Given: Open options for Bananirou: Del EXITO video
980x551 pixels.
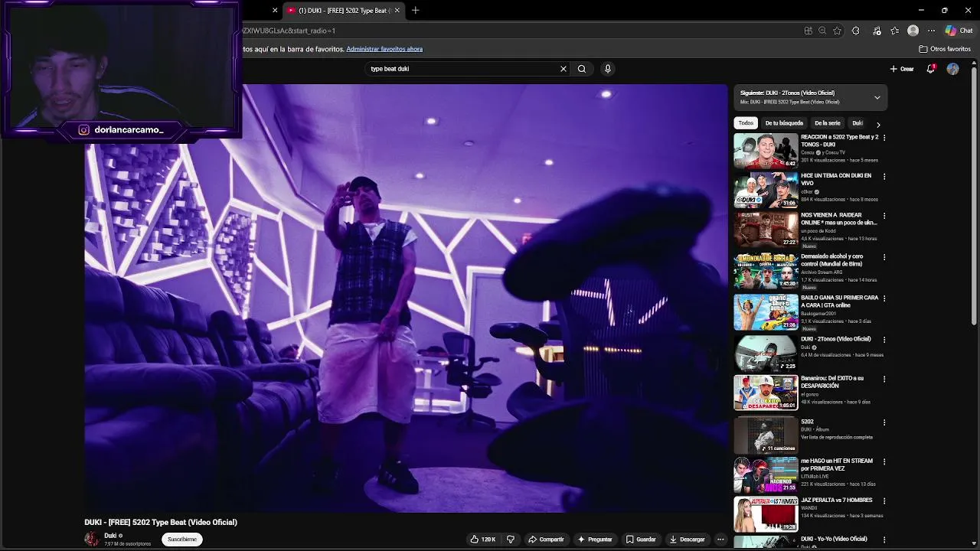Looking at the screenshot, I should coord(884,379).
